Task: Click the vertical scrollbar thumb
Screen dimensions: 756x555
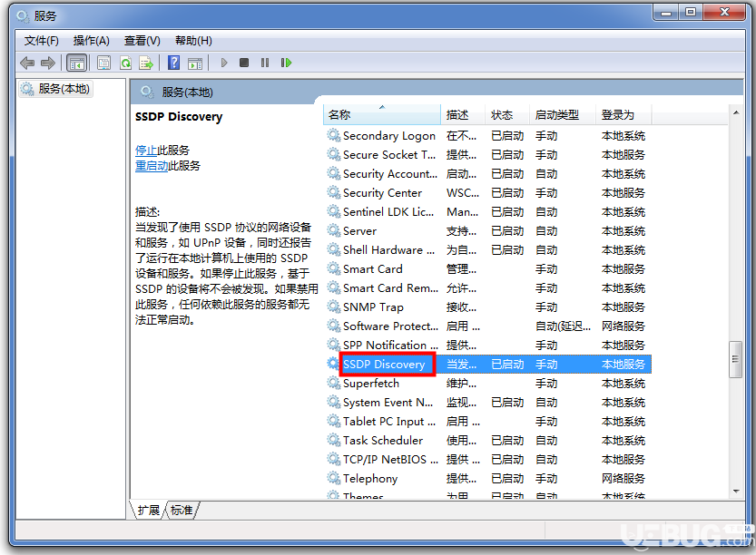Action: pos(735,359)
